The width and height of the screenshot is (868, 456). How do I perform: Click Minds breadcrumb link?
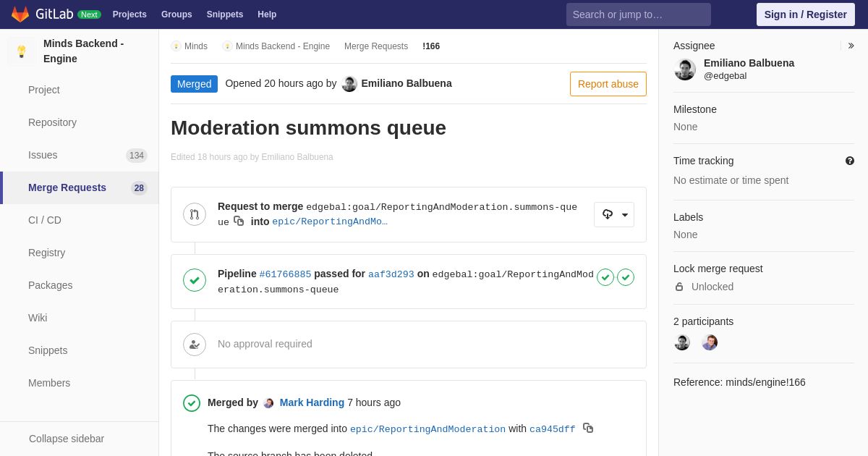[196, 46]
